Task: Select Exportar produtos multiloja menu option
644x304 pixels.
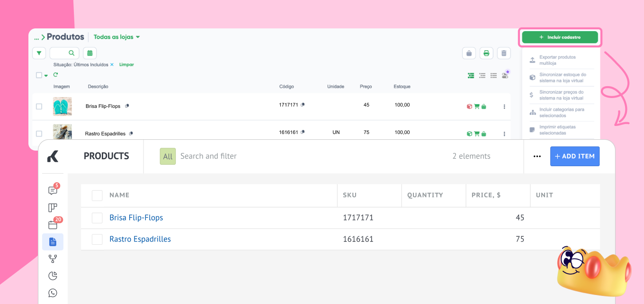Action: coord(557,60)
